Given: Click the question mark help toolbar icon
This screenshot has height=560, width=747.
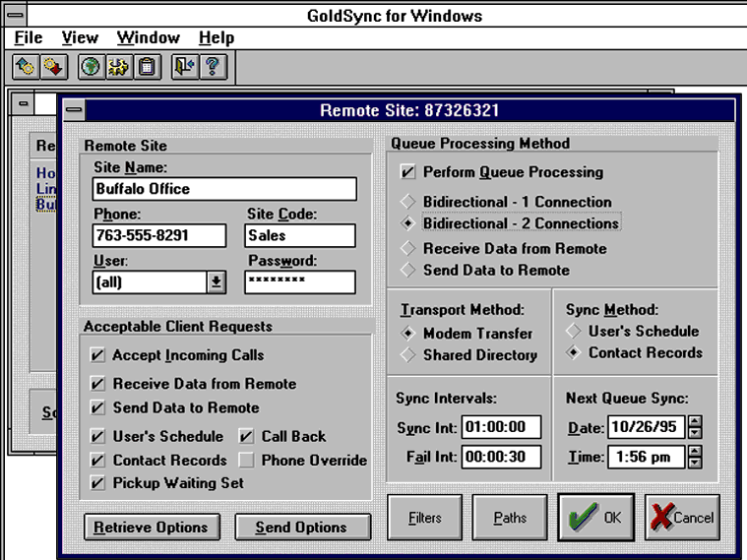Looking at the screenshot, I should click(x=213, y=66).
